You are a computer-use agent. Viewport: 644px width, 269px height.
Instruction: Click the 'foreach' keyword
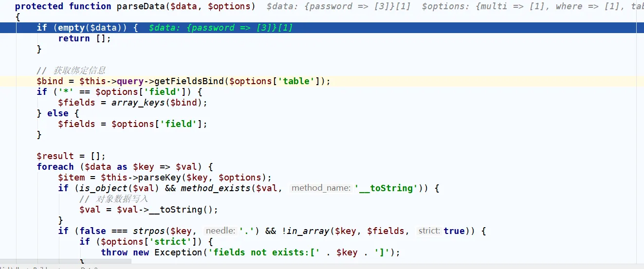click(55, 167)
